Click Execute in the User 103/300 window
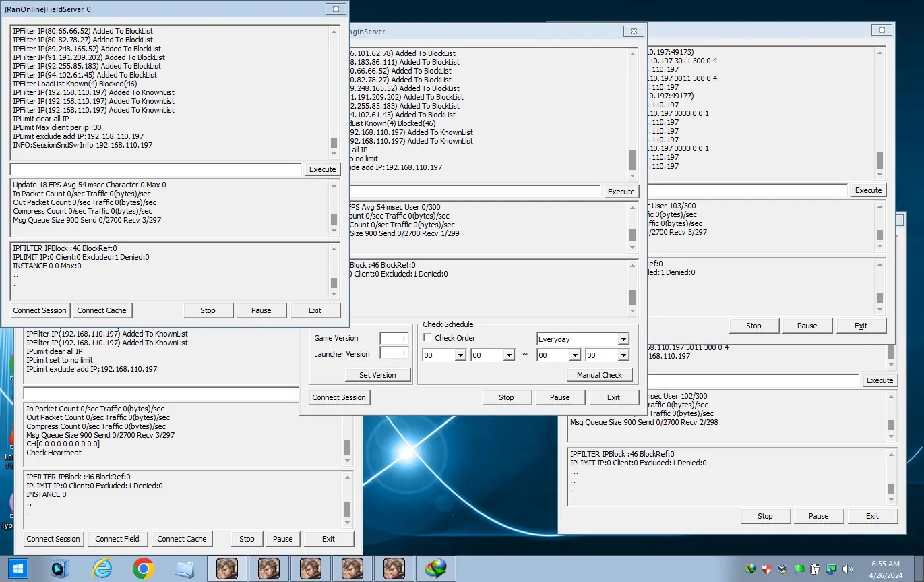 pyautogui.click(x=868, y=190)
